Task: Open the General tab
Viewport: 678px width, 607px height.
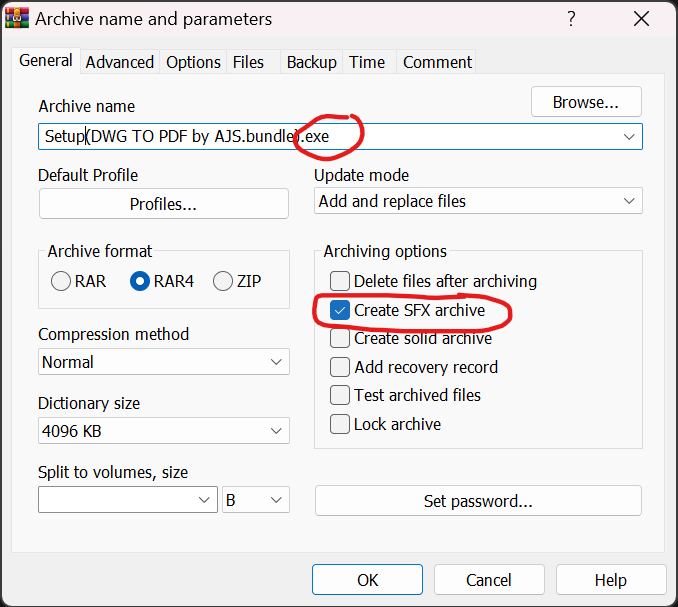Action: tap(46, 61)
